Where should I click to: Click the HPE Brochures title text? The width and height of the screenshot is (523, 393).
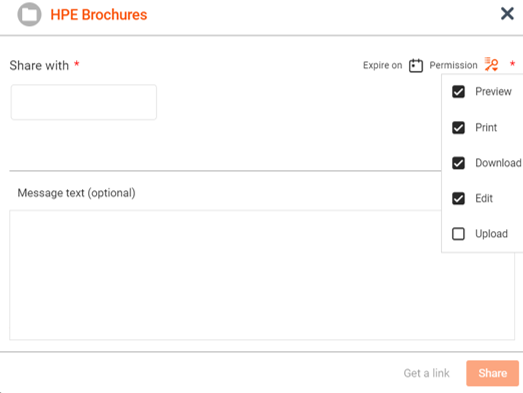(99, 15)
